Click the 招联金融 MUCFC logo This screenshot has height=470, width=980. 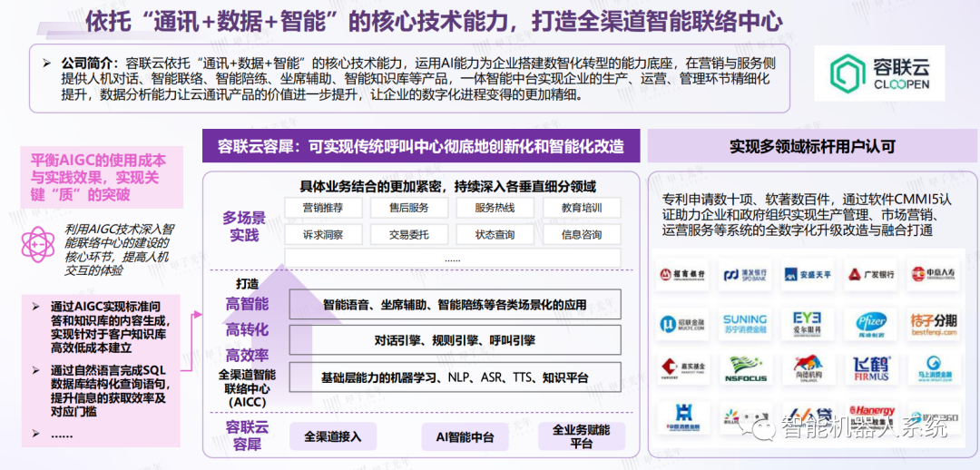pyautogui.click(x=682, y=323)
